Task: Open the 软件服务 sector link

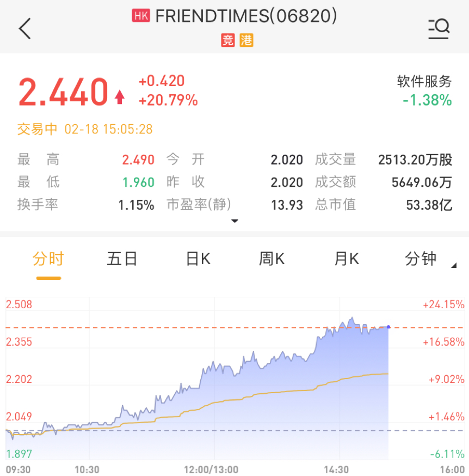Action: tap(424, 82)
